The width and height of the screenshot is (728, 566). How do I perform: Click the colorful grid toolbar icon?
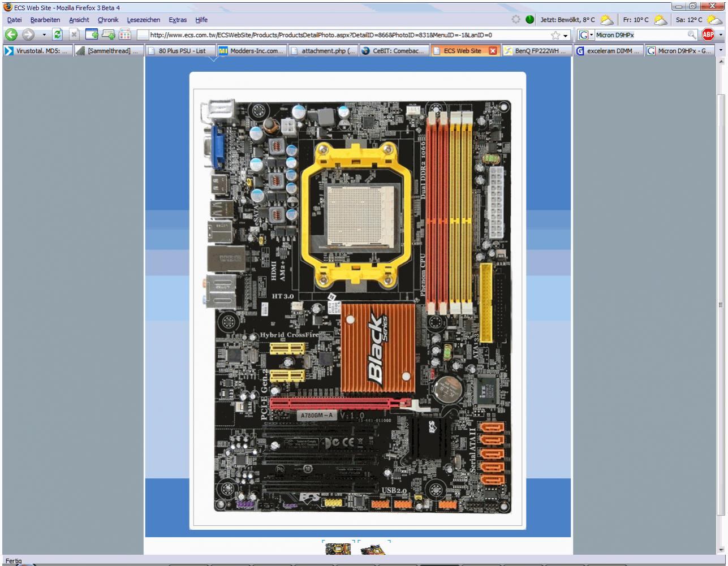point(124,34)
